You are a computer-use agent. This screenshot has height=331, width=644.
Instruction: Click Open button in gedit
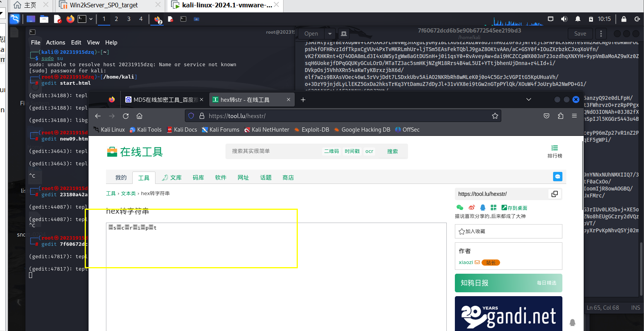click(311, 34)
